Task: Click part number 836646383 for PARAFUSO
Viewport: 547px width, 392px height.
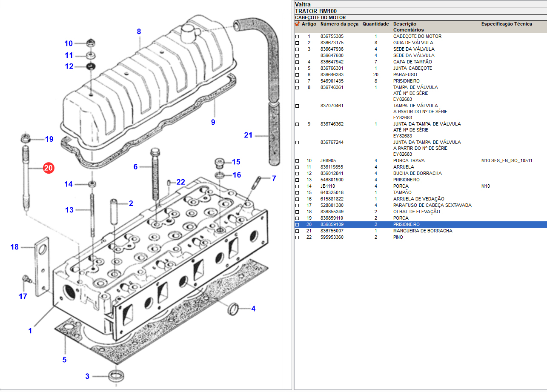Action: (x=332, y=75)
